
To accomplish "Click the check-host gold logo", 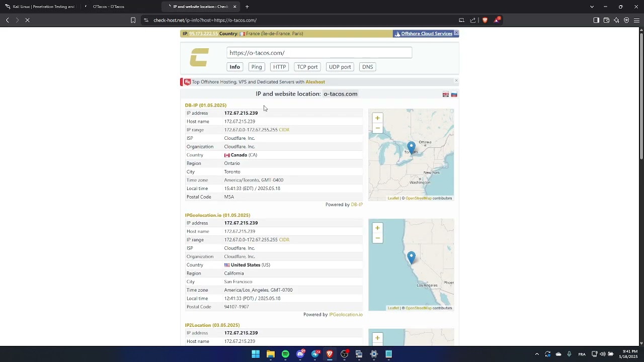I will coord(199,57).
